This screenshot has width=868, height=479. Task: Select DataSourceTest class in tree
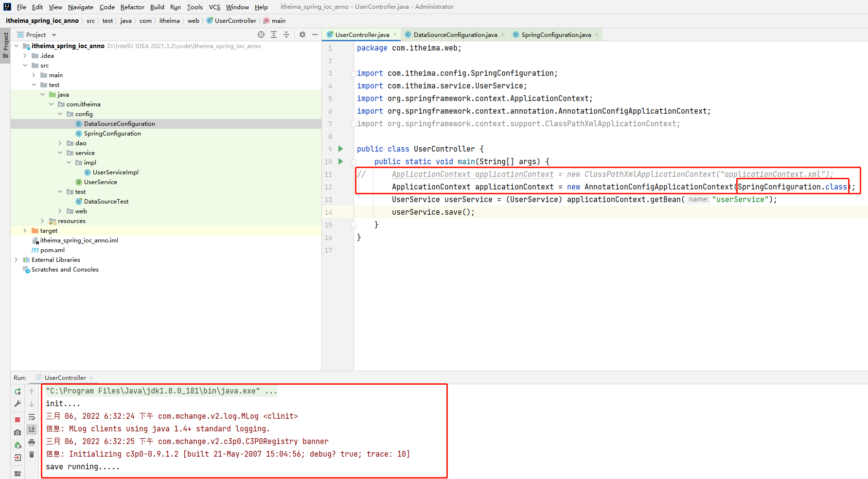106,201
